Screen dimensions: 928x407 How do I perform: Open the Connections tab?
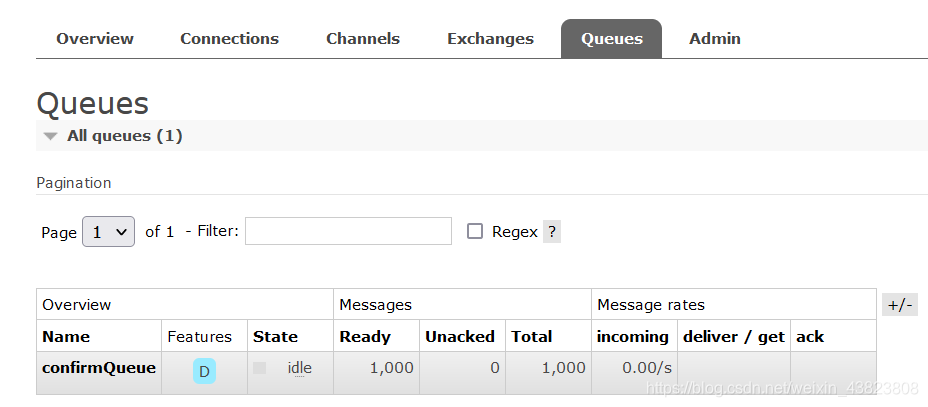click(229, 39)
